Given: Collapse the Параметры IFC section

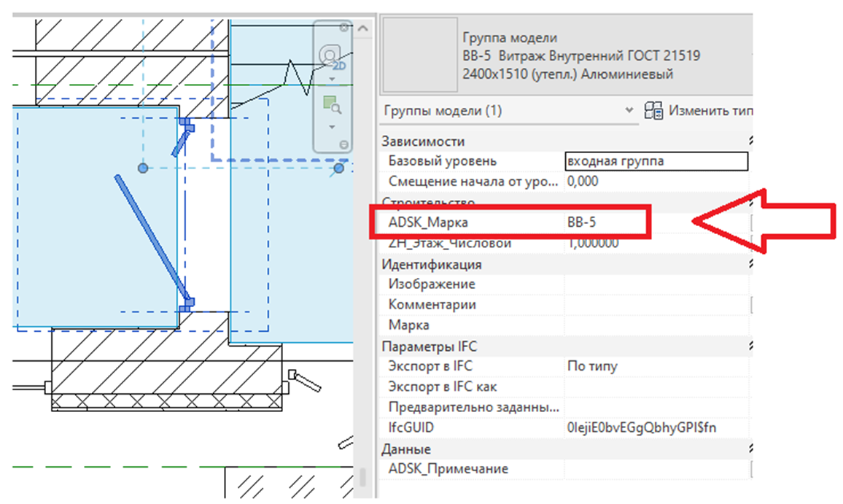Looking at the screenshot, I should coord(750,346).
